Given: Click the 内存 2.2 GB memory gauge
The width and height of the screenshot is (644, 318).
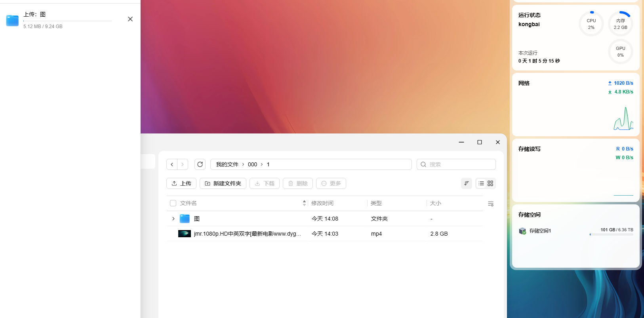Looking at the screenshot, I should pos(621,24).
